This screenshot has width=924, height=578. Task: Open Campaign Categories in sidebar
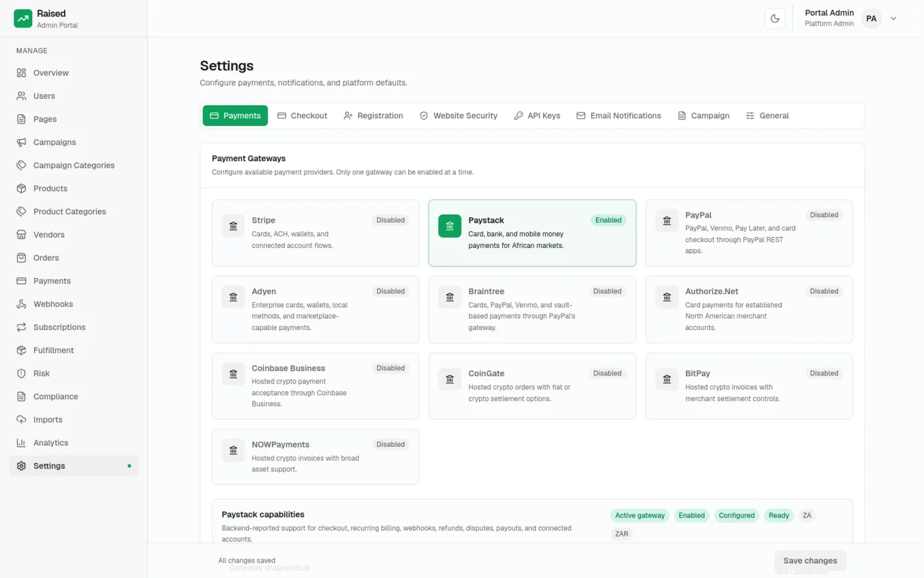74,165
